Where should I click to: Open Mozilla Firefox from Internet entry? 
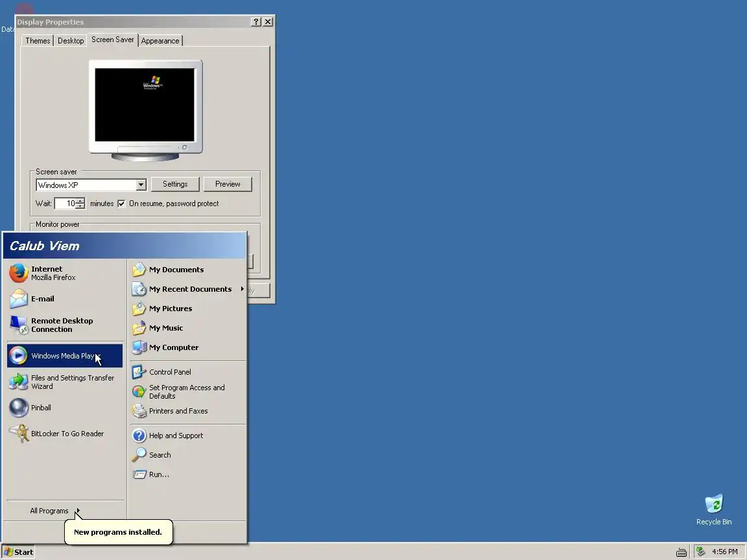click(65, 274)
